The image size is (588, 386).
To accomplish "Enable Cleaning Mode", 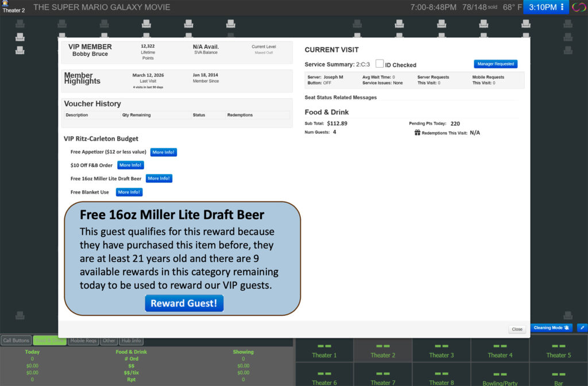I will (551, 327).
